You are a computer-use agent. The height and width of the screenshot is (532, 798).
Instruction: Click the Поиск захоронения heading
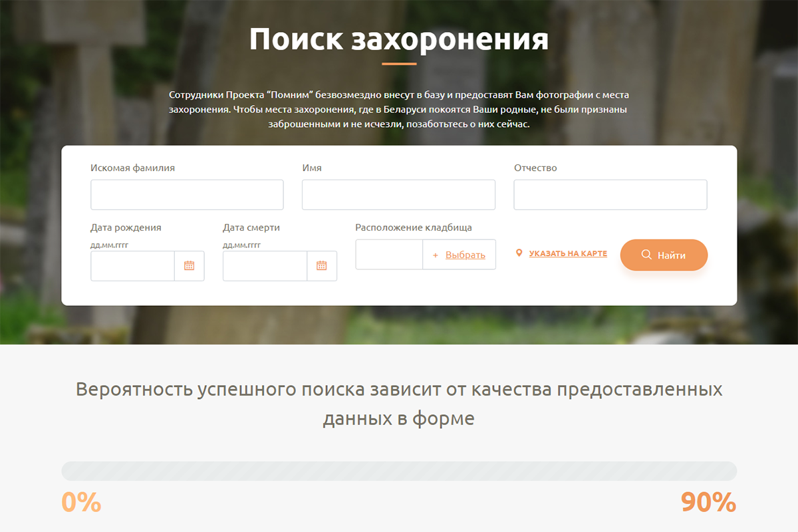click(x=399, y=40)
